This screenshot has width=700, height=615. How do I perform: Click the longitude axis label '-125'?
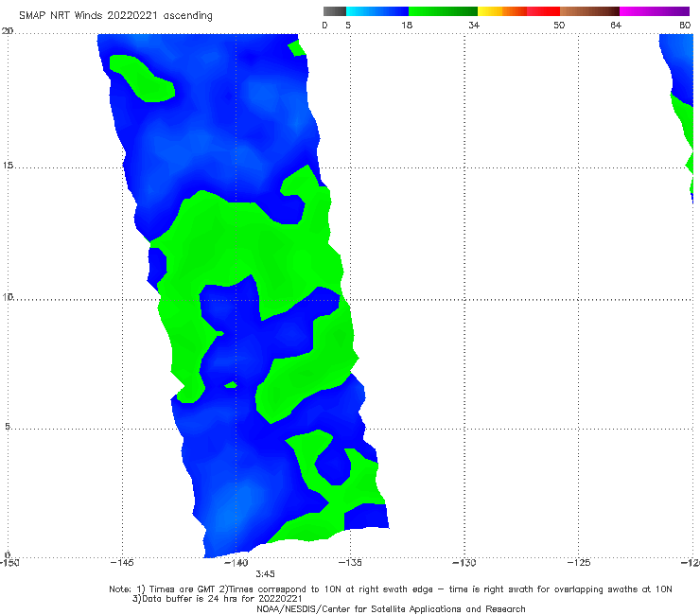[579, 563]
